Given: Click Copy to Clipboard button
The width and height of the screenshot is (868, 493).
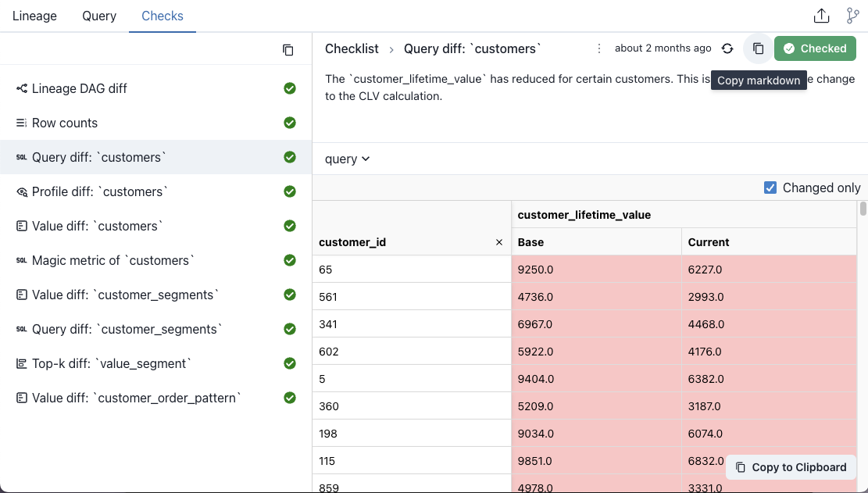Looking at the screenshot, I should click(x=791, y=467).
